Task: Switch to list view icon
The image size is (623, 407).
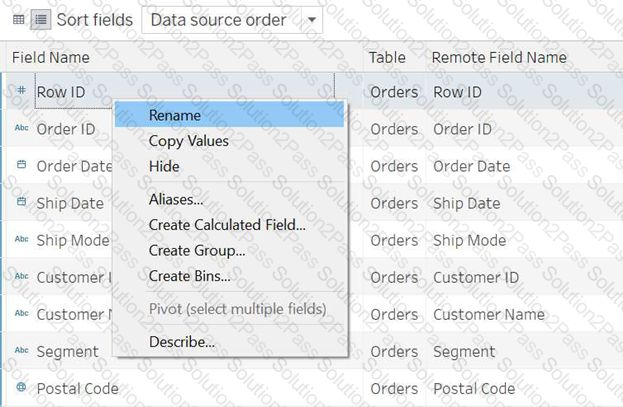Action: pyautogui.click(x=40, y=20)
